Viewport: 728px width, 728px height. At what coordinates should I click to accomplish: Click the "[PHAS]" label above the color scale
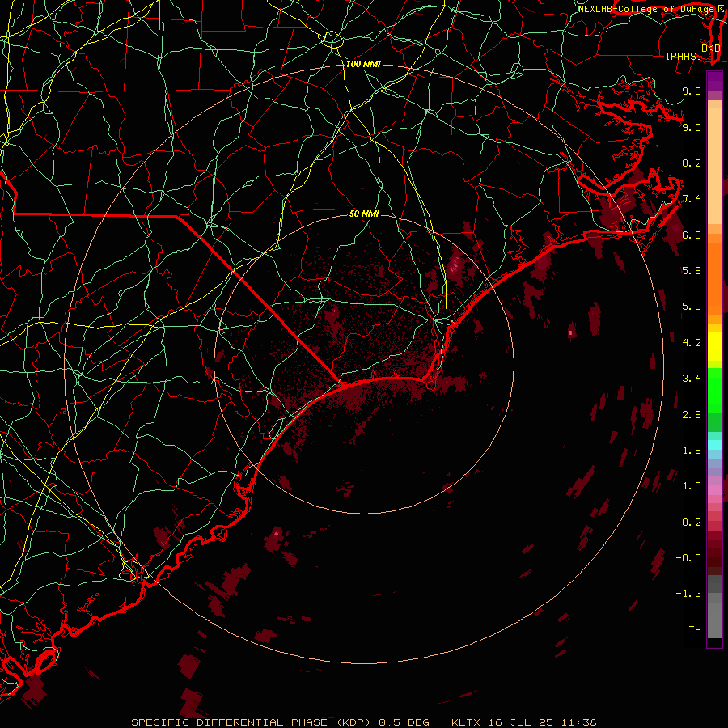pyautogui.click(x=684, y=56)
